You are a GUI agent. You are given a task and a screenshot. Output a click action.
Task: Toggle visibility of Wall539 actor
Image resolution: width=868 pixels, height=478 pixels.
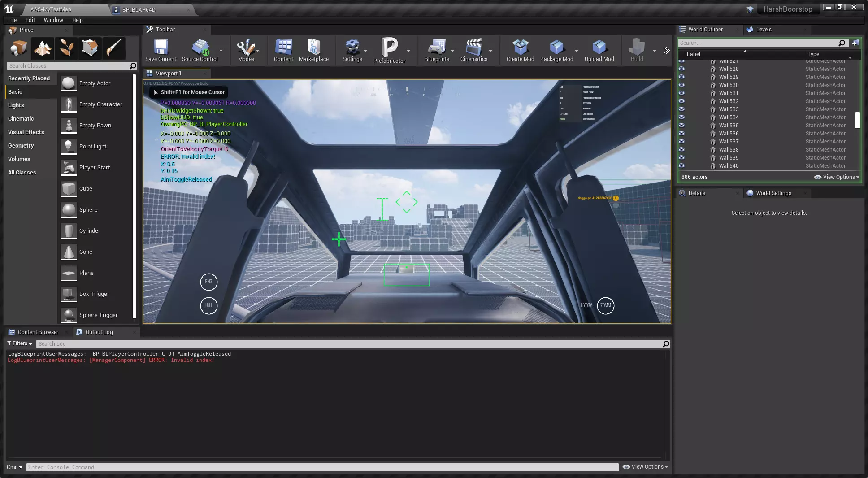pos(681,157)
